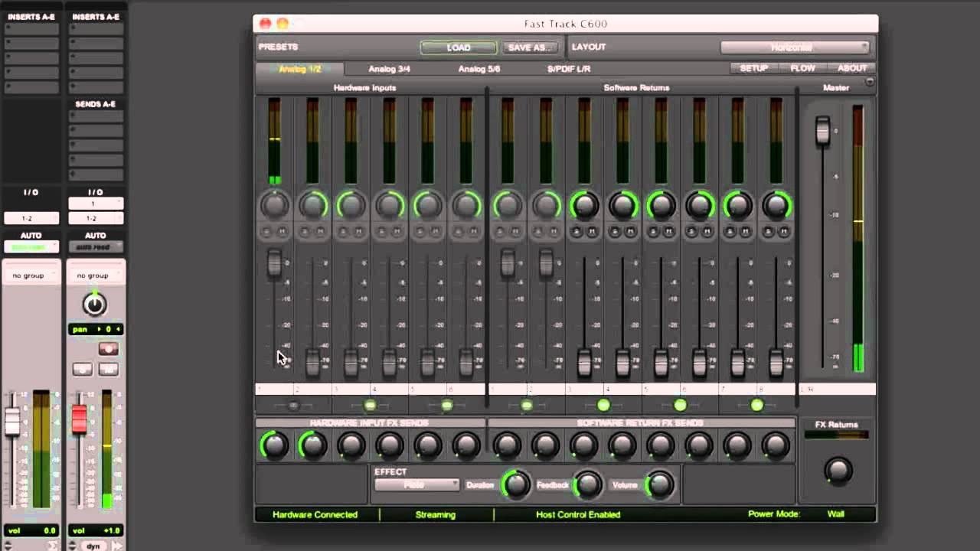The height and width of the screenshot is (551, 980).
Task: Click the SAVE AS preset button
Action: (530, 47)
